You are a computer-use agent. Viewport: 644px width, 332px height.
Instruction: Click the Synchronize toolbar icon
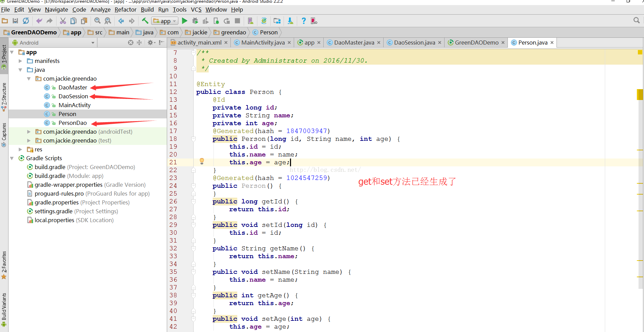[x=26, y=21]
